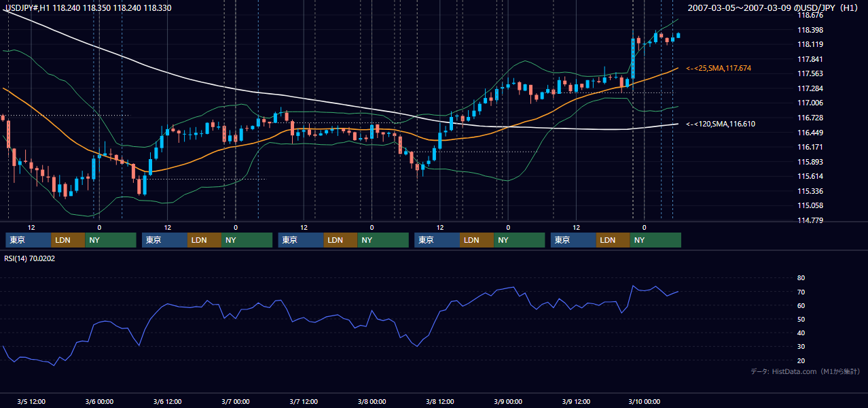Click the 117.284 price axis label
The image size is (868, 408).
[812, 88]
